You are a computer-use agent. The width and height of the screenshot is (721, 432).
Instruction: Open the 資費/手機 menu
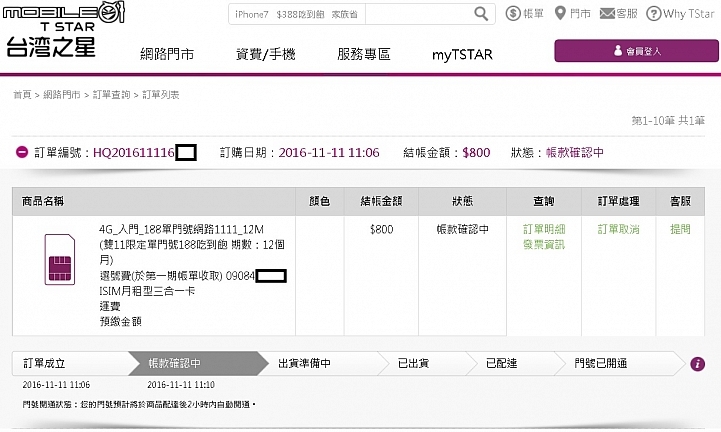coord(265,55)
